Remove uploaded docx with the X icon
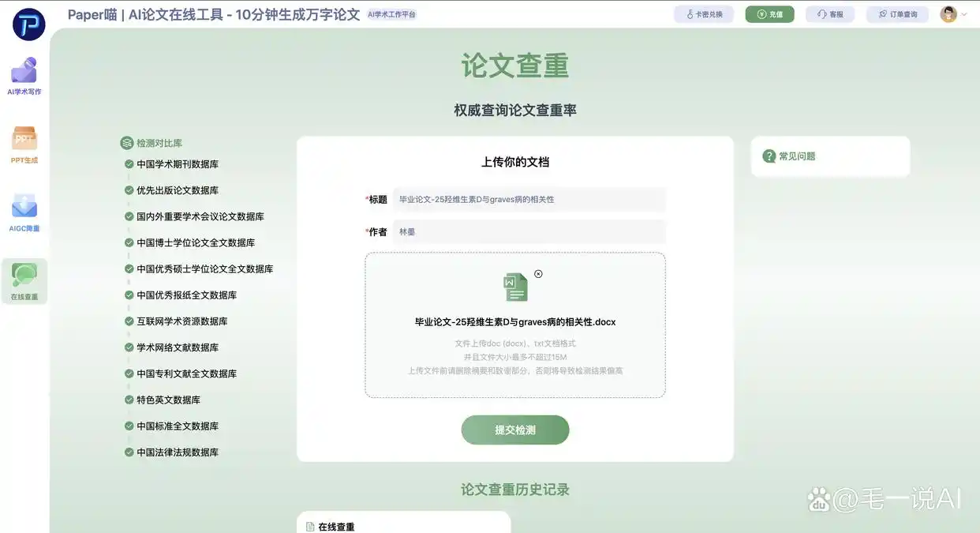 538,274
